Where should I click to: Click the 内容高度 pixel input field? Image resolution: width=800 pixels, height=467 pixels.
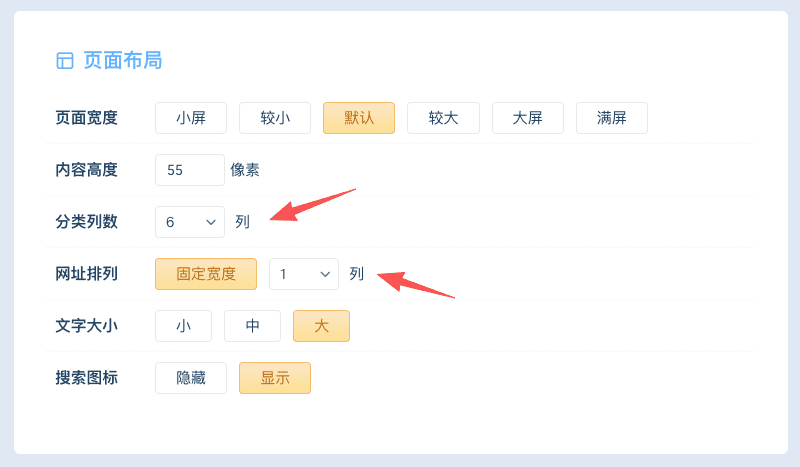click(190, 170)
